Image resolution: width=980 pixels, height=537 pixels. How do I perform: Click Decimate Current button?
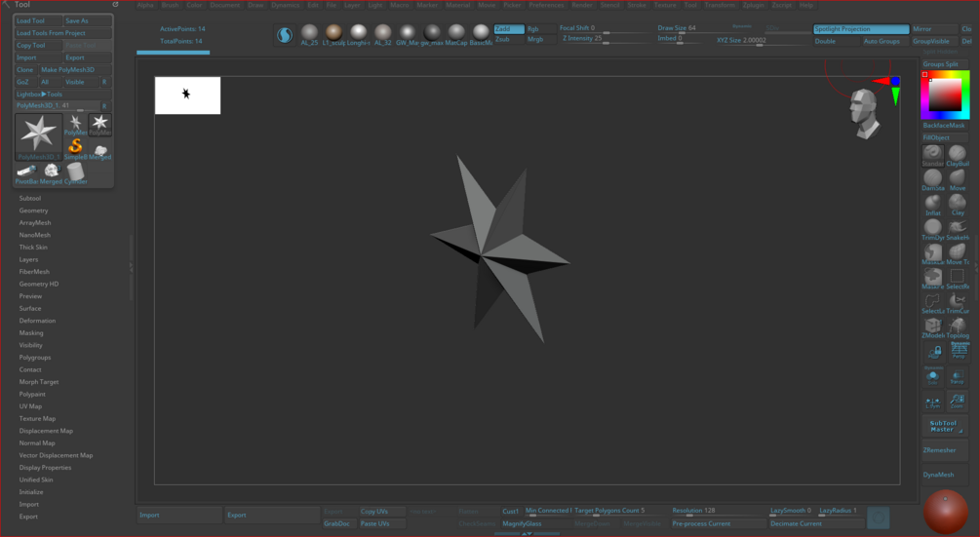point(816,524)
